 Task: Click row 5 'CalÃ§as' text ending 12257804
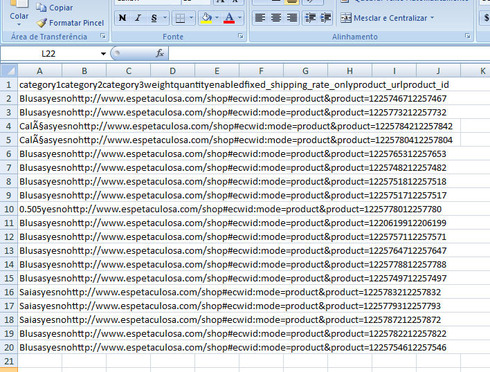point(236,140)
